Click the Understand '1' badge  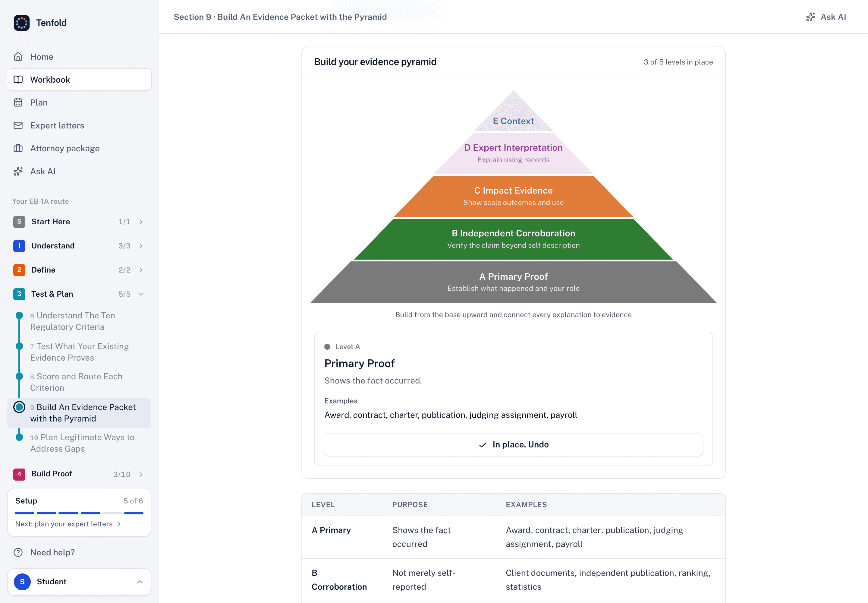[x=19, y=246]
